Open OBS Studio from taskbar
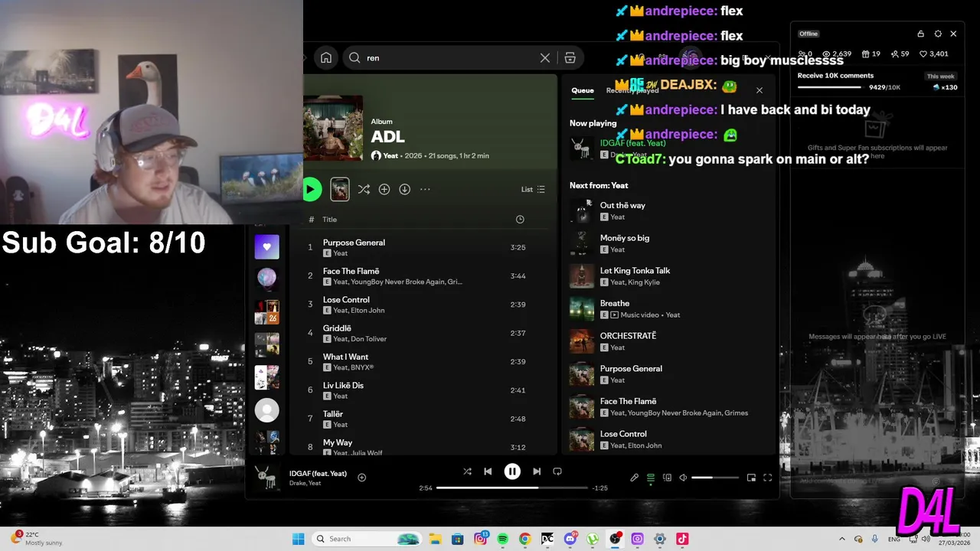Viewport: 980px width, 551px height. [615, 539]
